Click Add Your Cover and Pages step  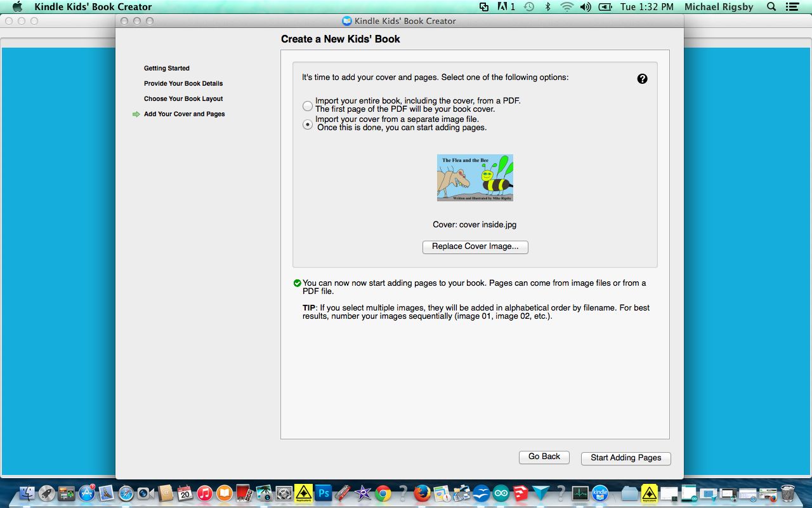(185, 114)
